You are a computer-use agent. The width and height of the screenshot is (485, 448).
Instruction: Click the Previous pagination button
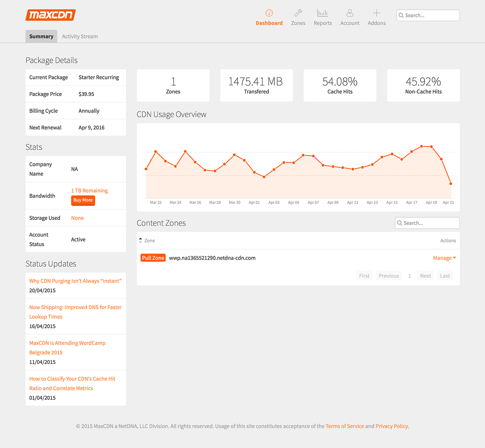(x=389, y=276)
